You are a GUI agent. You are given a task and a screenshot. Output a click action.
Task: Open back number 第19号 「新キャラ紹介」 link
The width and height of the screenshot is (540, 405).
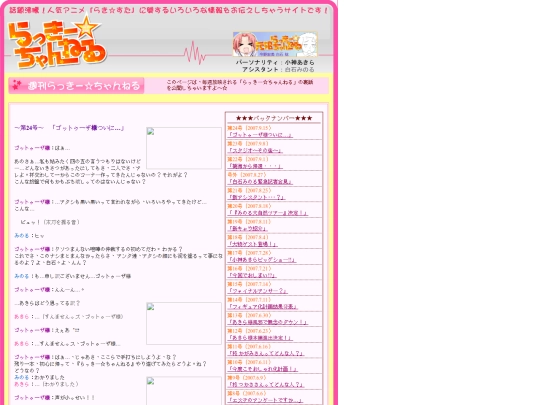[248, 228]
